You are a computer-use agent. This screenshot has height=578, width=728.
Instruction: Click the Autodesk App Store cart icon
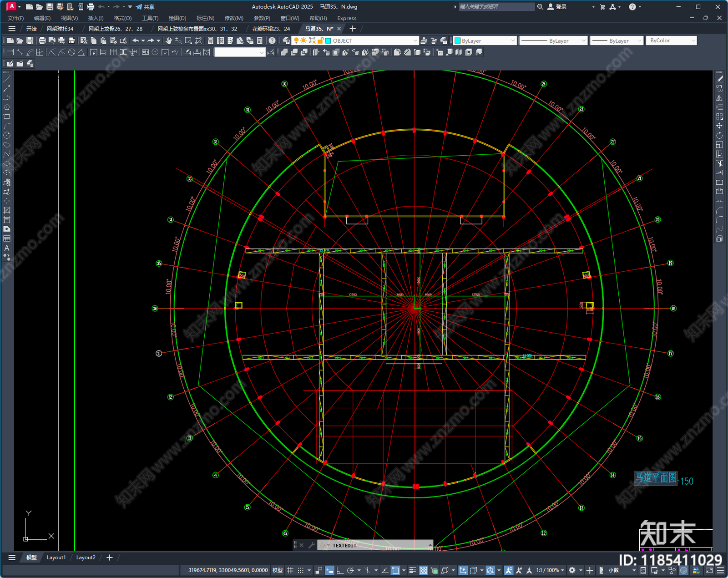pyautogui.click(x=602, y=7)
